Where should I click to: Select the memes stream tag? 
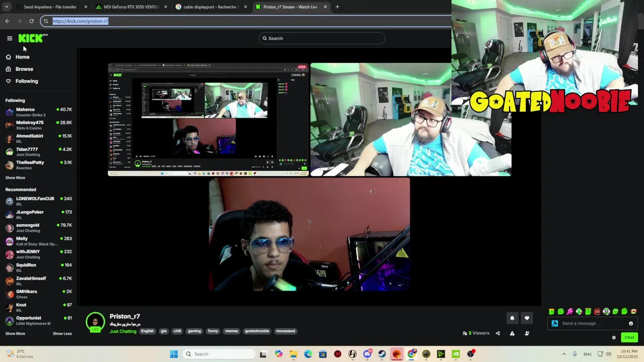(231, 331)
